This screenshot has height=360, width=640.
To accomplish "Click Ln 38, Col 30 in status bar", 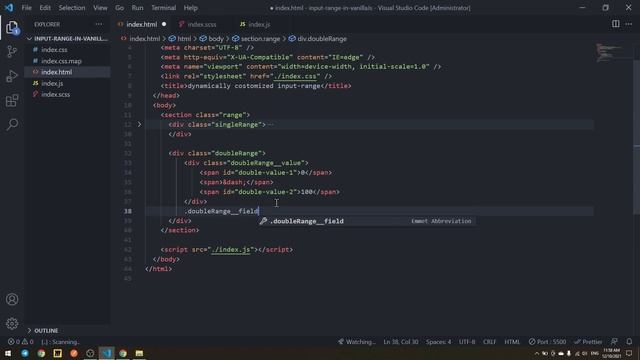I will (400, 342).
